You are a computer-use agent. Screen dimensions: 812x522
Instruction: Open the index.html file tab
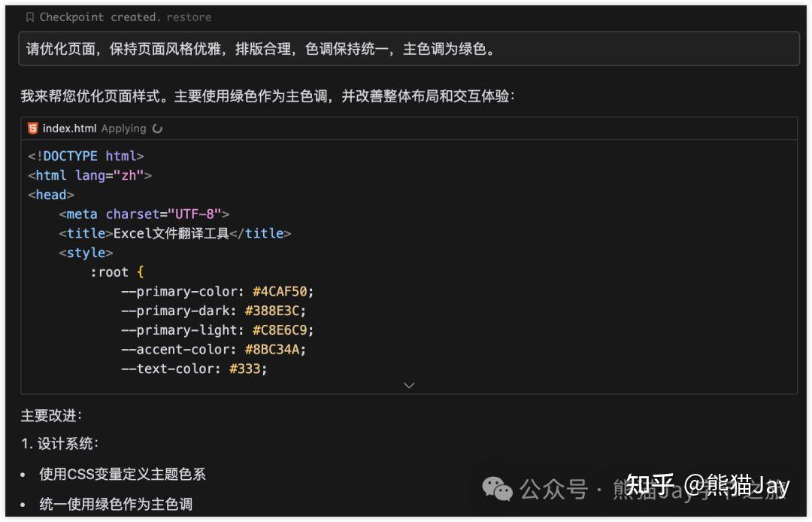[x=71, y=129]
